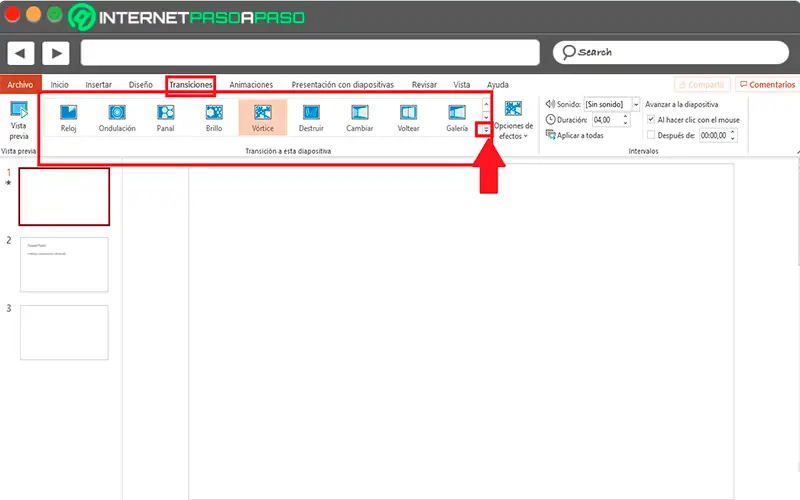Switch to the Inicio tab
Viewport: 800px width, 500px height.
click(x=60, y=85)
